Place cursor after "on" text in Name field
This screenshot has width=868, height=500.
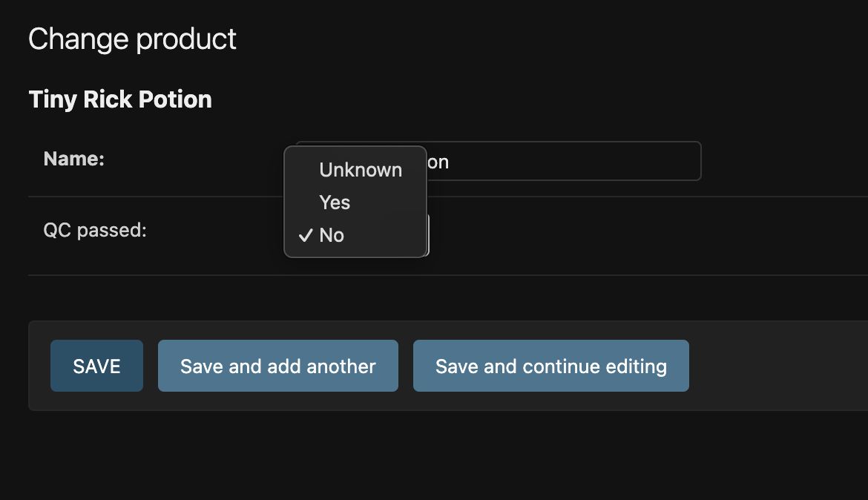tap(450, 162)
